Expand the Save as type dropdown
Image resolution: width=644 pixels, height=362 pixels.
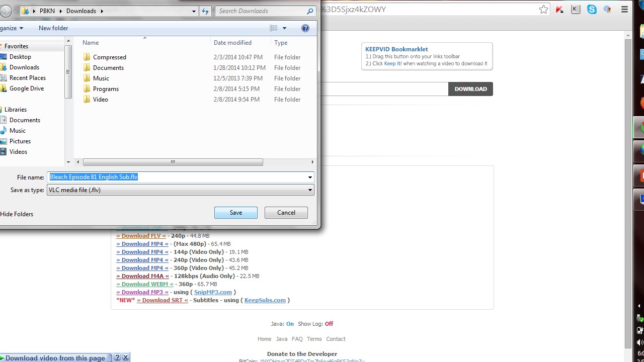click(310, 190)
